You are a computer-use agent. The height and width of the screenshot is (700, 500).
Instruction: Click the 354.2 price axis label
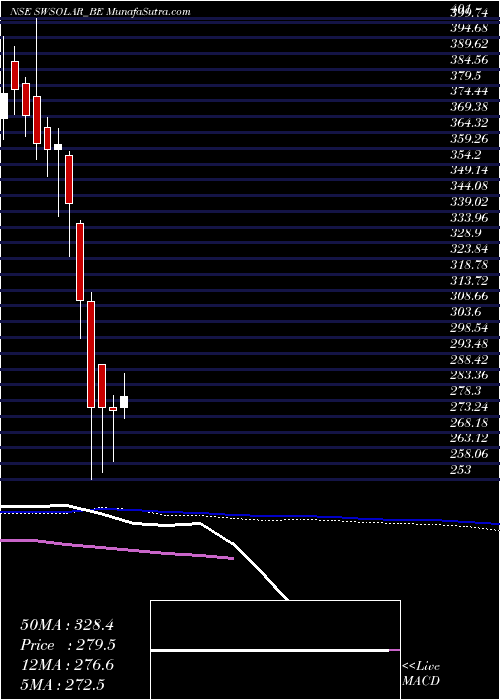pyautogui.click(x=466, y=155)
